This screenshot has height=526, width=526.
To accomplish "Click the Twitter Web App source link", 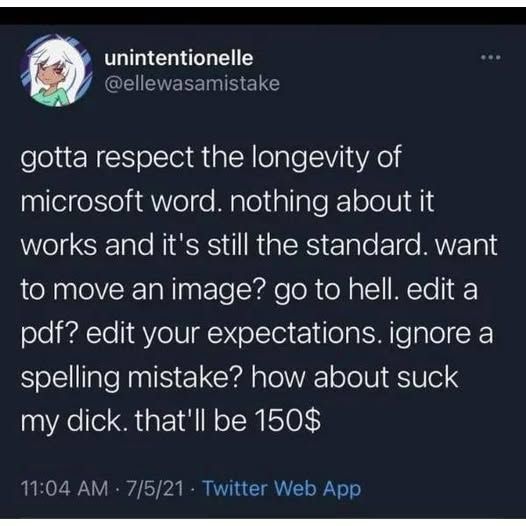I will pos(282,488).
